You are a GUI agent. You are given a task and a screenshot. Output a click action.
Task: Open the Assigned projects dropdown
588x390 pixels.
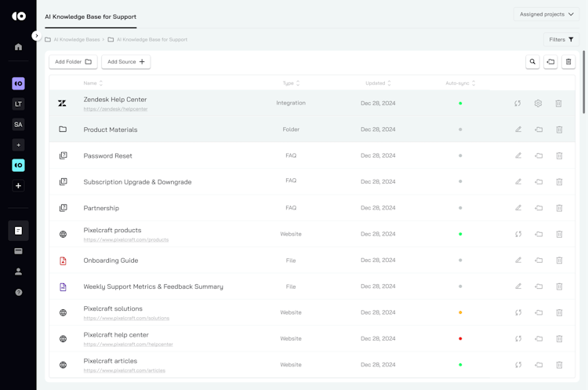point(546,14)
